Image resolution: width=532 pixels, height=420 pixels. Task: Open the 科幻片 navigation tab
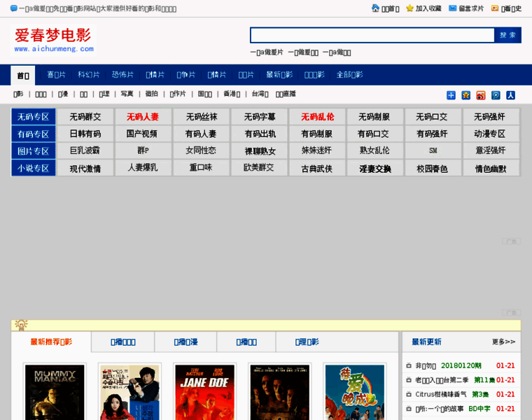click(x=89, y=75)
